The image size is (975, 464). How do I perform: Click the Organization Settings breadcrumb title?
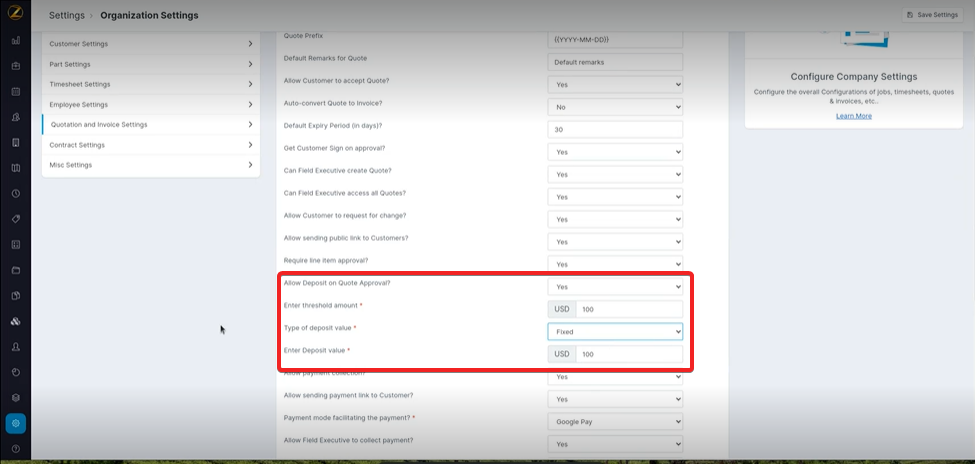pos(149,15)
